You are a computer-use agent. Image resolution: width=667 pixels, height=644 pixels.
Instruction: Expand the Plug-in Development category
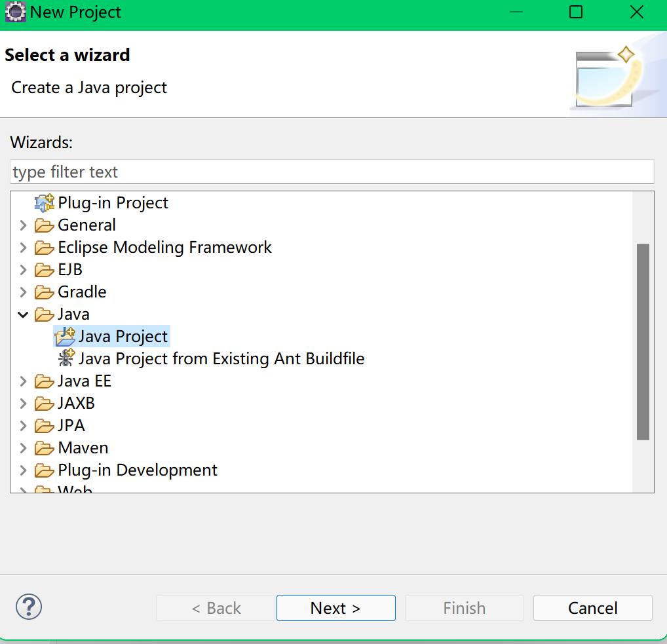(x=23, y=470)
